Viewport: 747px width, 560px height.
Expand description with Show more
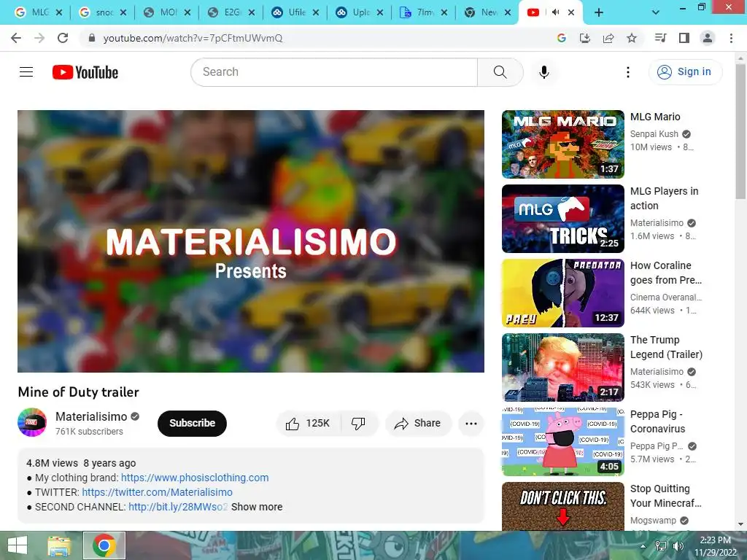(257, 507)
